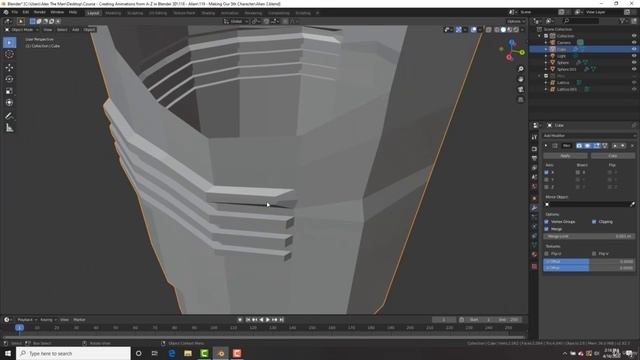
Task: Click the modifier Apply button
Action: point(565,156)
